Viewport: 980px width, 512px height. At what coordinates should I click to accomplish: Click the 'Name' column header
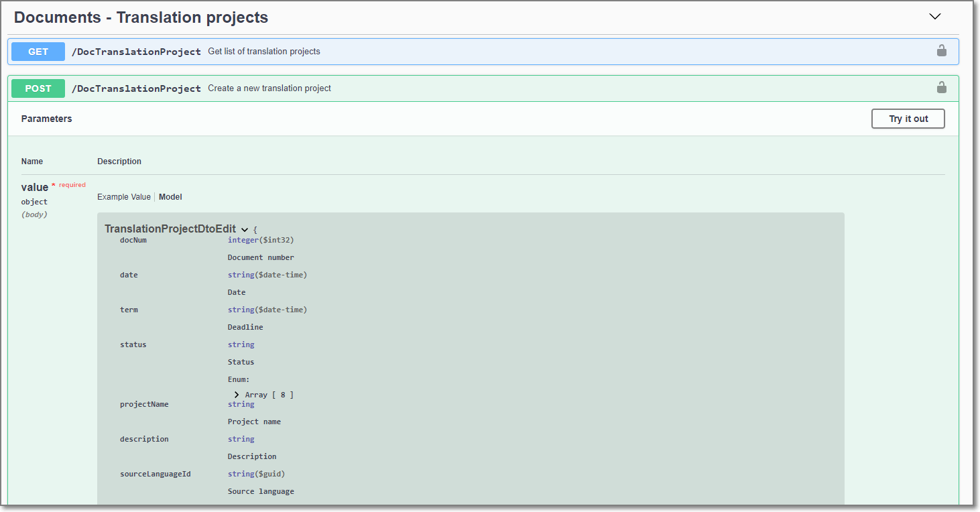pyautogui.click(x=32, y=162)
